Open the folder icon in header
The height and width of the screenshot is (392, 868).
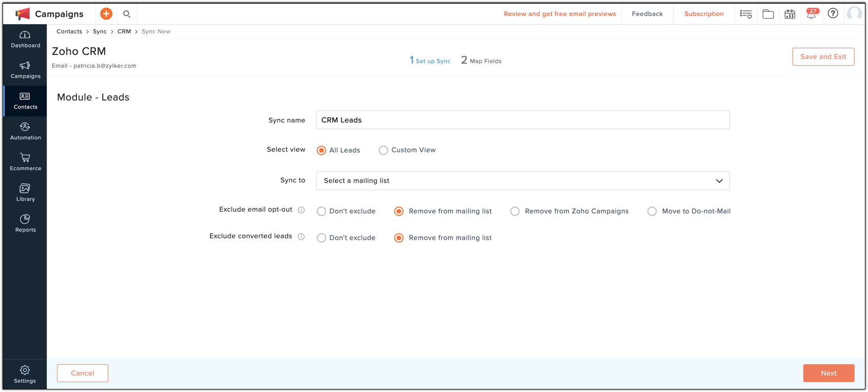coord(768,14)
